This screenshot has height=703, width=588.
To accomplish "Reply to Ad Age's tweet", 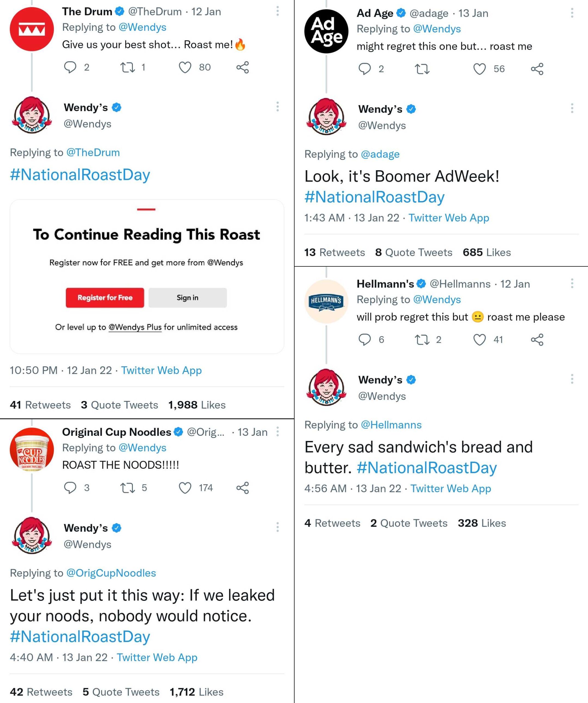I will coord(365,69).
